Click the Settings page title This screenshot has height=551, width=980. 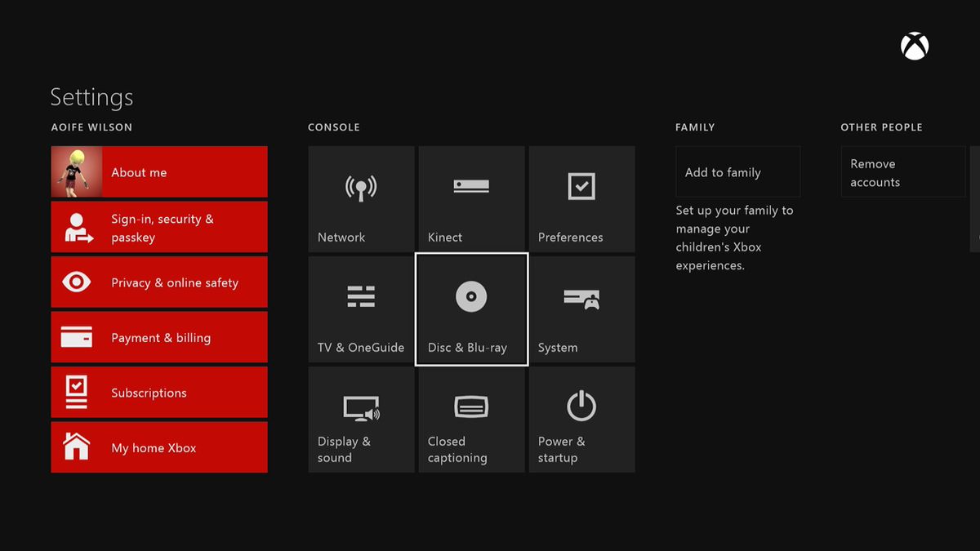pos(91,97)
